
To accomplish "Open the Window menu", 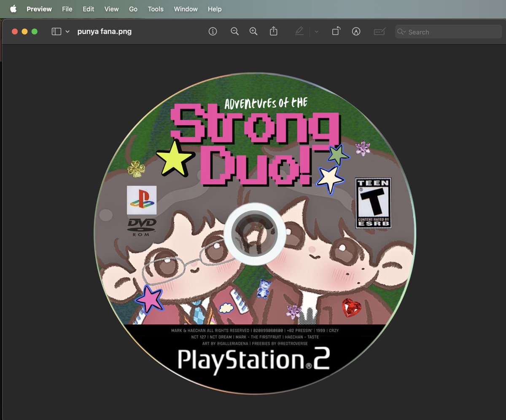I will click(x=186, y=9).
